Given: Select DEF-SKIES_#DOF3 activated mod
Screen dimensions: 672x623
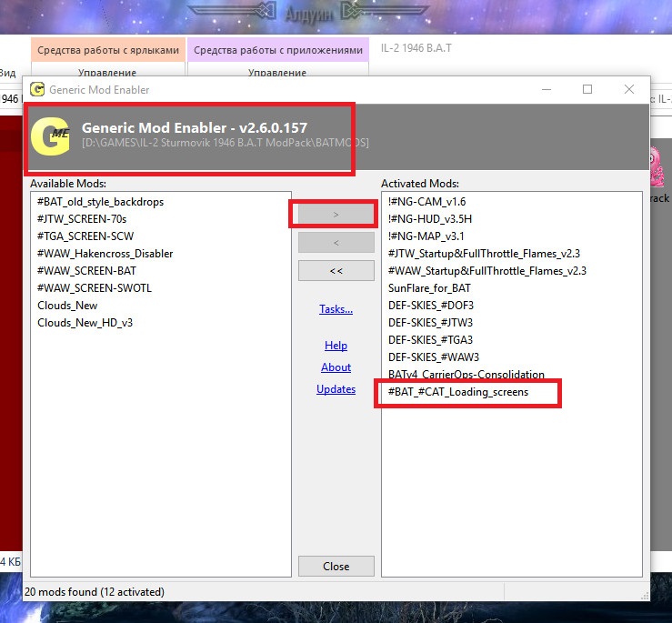Looking at the screenshot, I should tap(431, 306).
